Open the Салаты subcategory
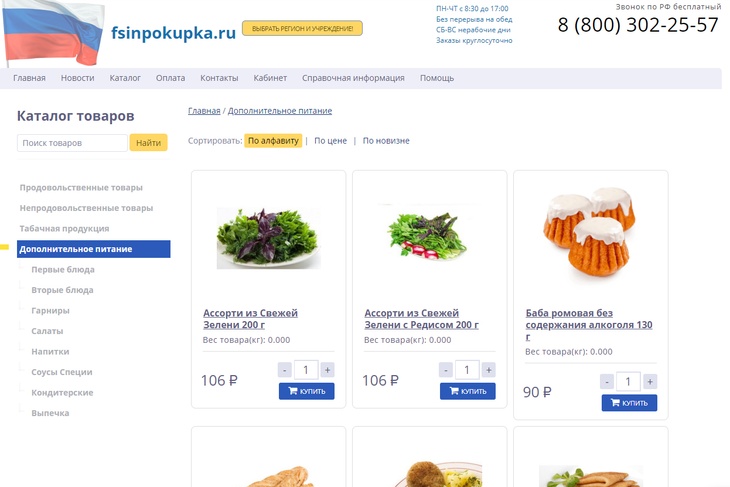730x487 pixels. point(47,331)
